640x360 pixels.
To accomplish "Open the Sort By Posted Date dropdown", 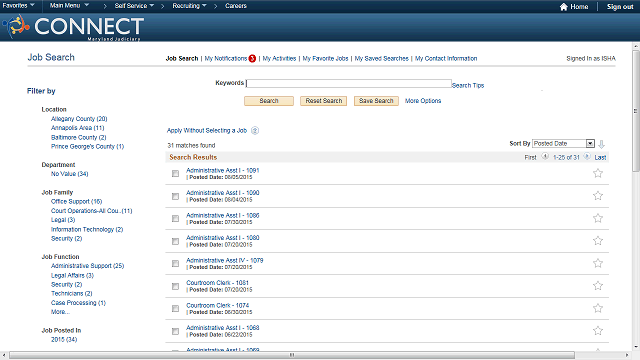I will (563, 143).
